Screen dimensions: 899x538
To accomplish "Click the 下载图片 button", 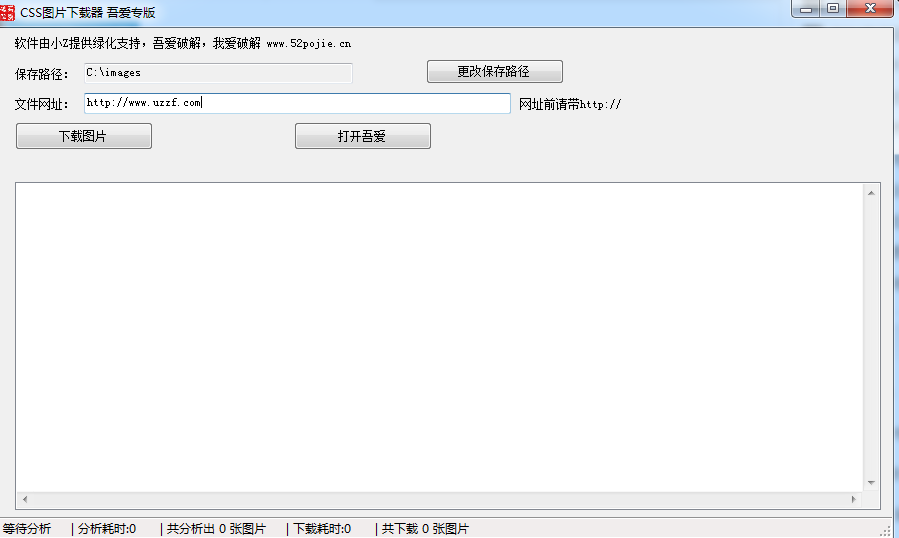I will click(x=84, y=136).
